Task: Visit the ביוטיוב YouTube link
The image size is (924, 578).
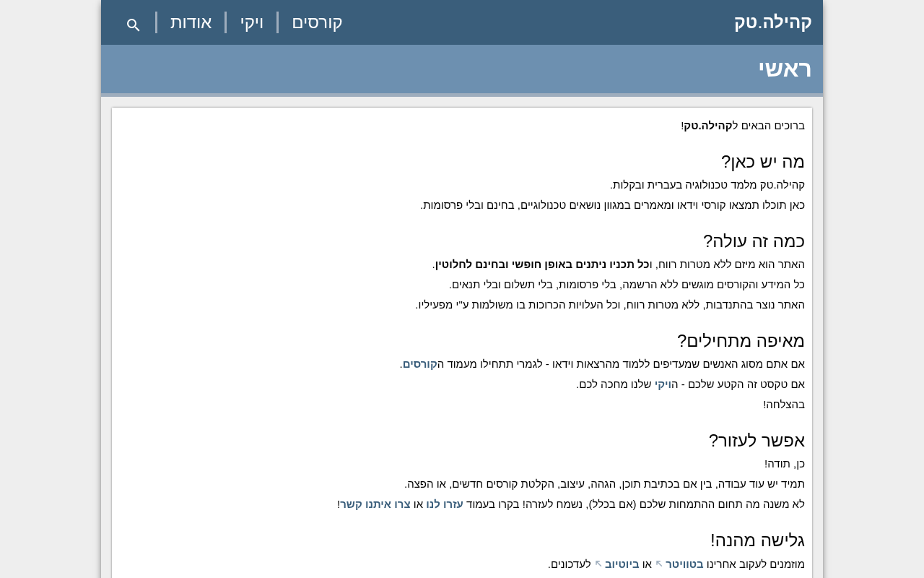Action: tap(622, 564)
